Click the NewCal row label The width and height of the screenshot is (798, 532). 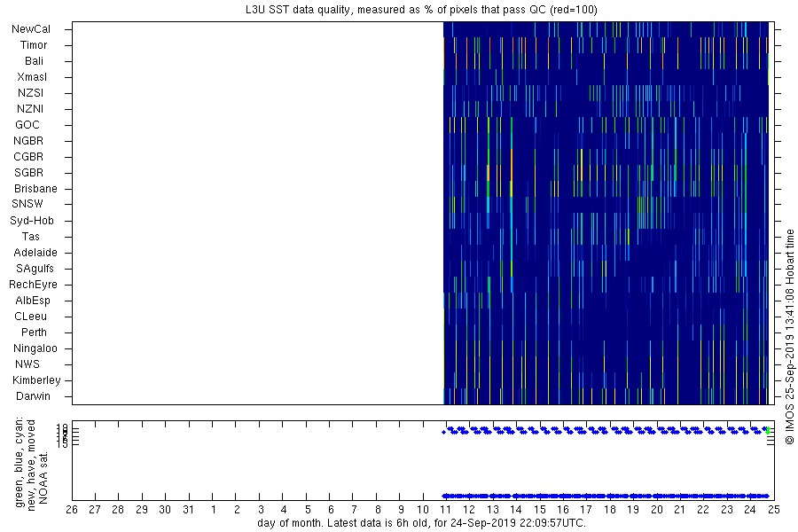tap(31, 29)
